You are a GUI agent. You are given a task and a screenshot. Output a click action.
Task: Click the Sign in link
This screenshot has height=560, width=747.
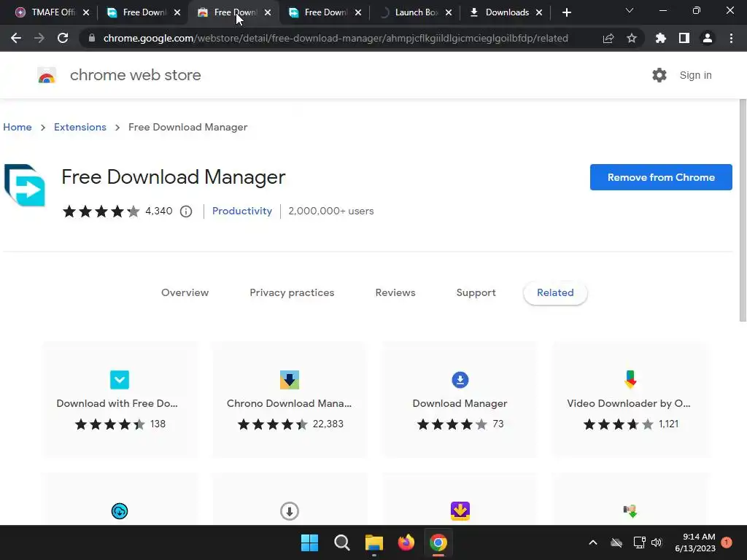tap(695, 75)
